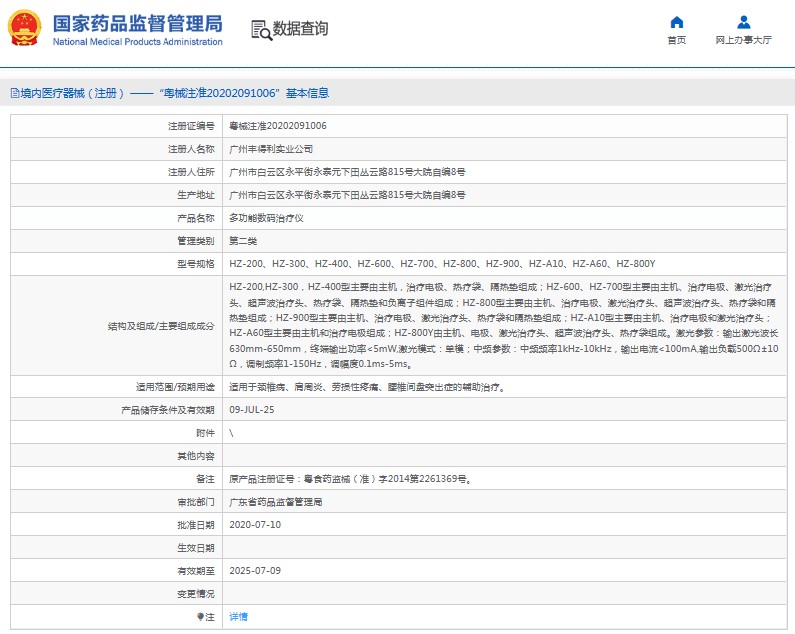
Task: Click the 产品储存条件及有效期 label
Action: 168,410
